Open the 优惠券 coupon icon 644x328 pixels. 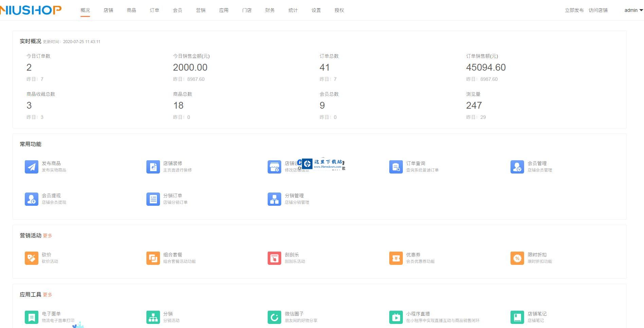pos(395,258)
